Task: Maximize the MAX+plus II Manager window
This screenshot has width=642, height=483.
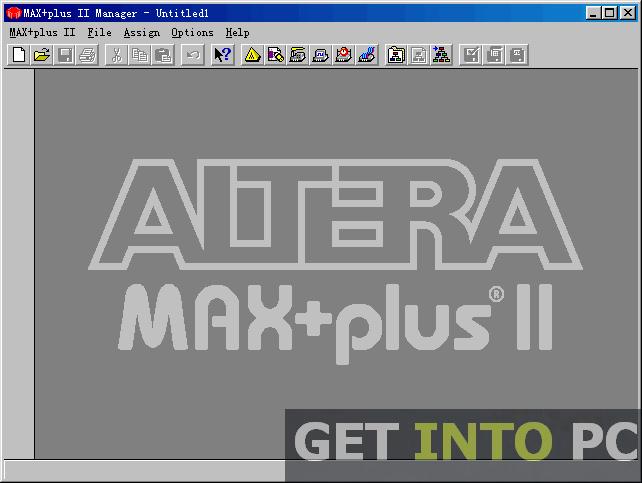Action: point(609,13)
